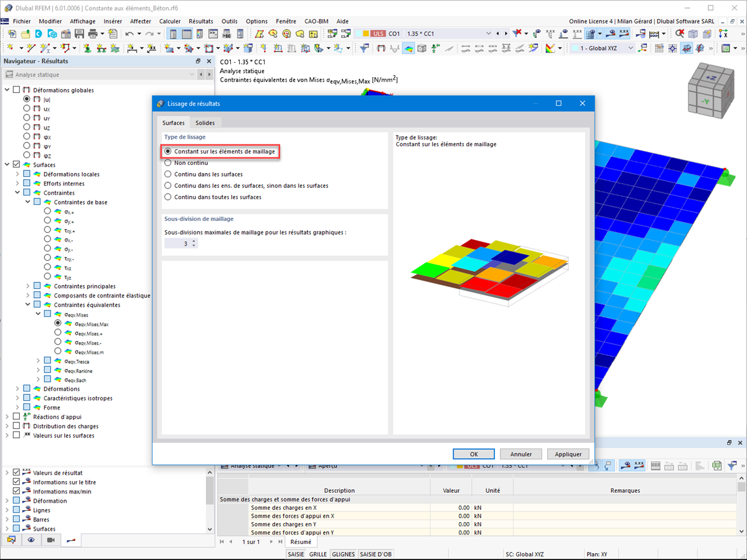Open the Analyse statique dropdown in the navigator
This screenshot has width=747, height=560.
click(x=193, y=74)
